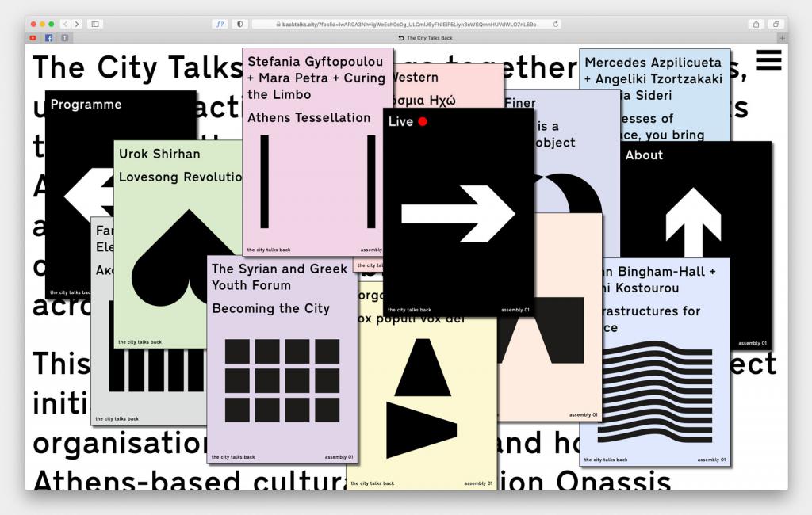812x515 pixels.
Task: Show all tabs overview icon
Action: click(x=776, y=24)
